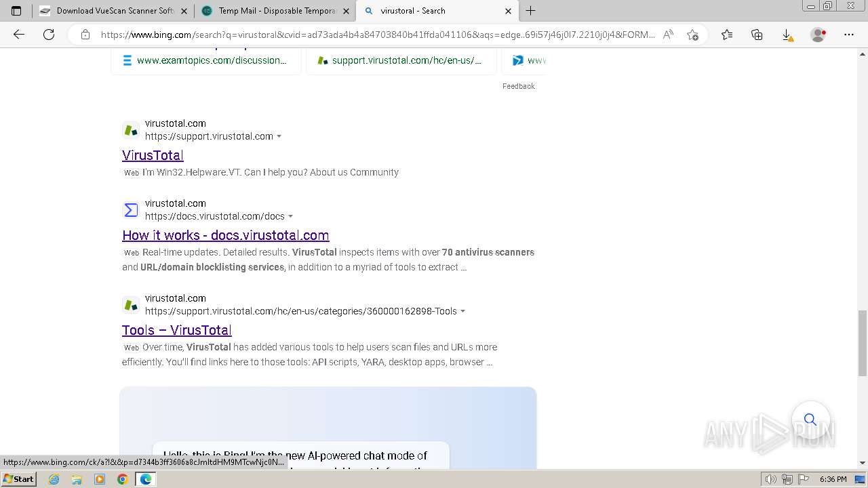Screen dimensions: 868x488
Task: Open the VirusTotal search result
Action: click(x=153, y=155)
